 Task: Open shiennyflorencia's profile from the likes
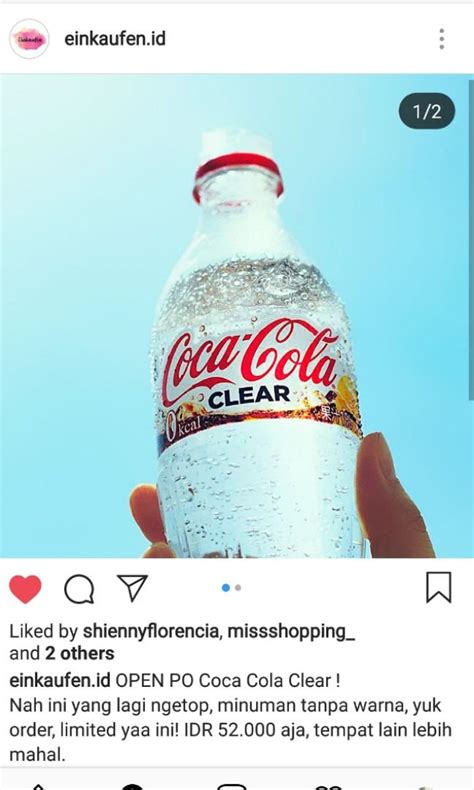[151, 631]
